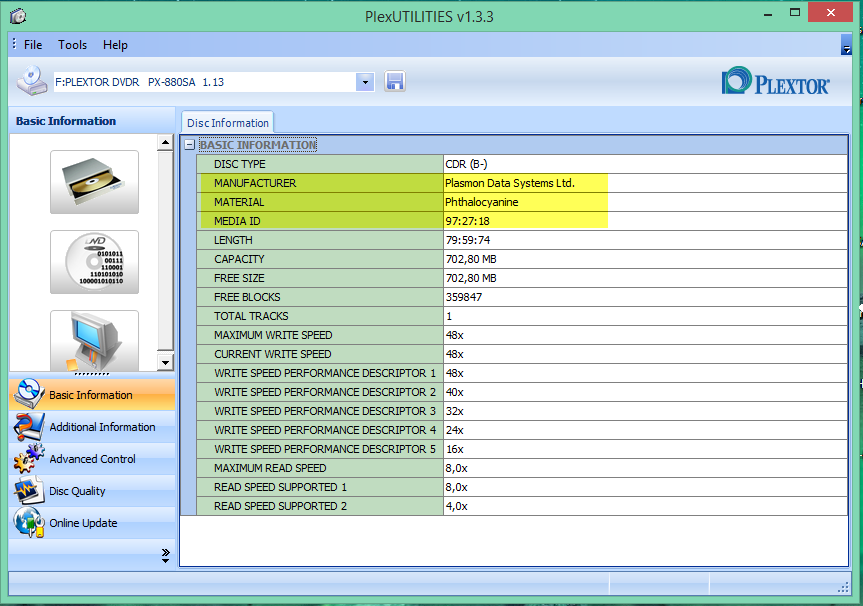863x606 pixels.
Task: Click the Basic Information disc icon
Action: tap(29, 394)
